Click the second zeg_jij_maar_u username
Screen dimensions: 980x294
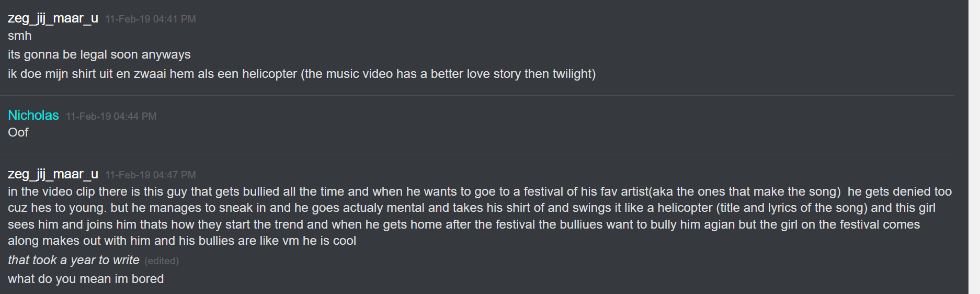tap(53, 174)
